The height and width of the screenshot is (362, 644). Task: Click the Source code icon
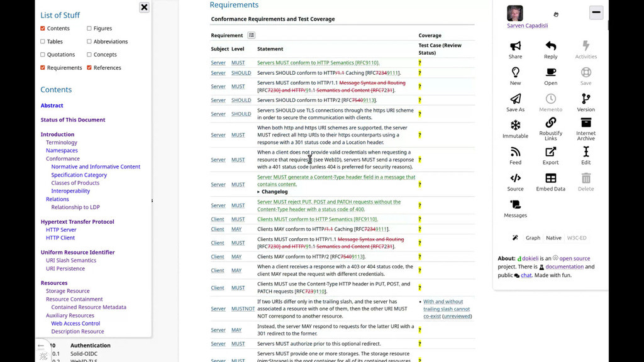515,178
